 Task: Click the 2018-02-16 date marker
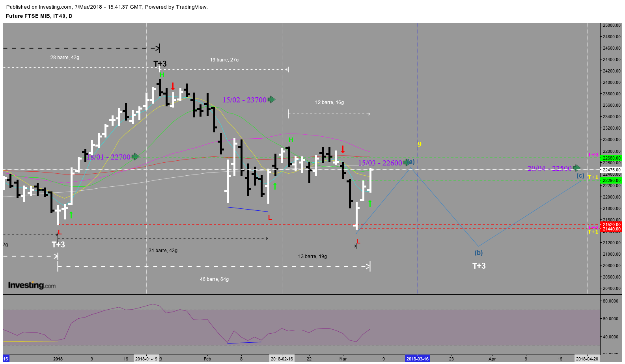[x=282, y=359]
